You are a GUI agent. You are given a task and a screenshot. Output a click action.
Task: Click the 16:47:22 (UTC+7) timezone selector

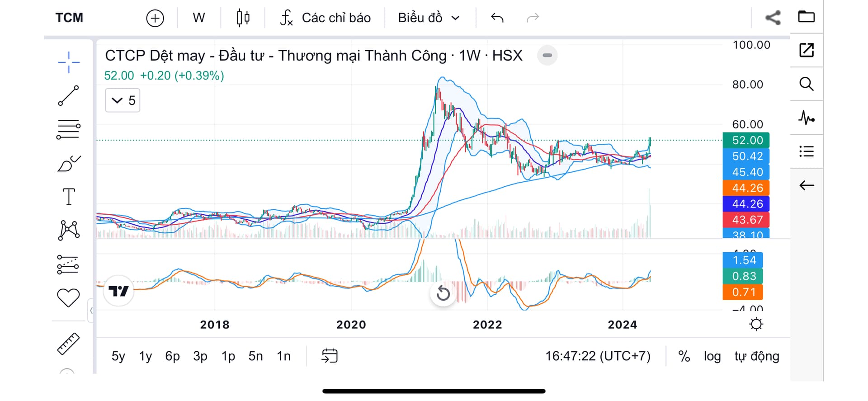(x=598, y=356)
